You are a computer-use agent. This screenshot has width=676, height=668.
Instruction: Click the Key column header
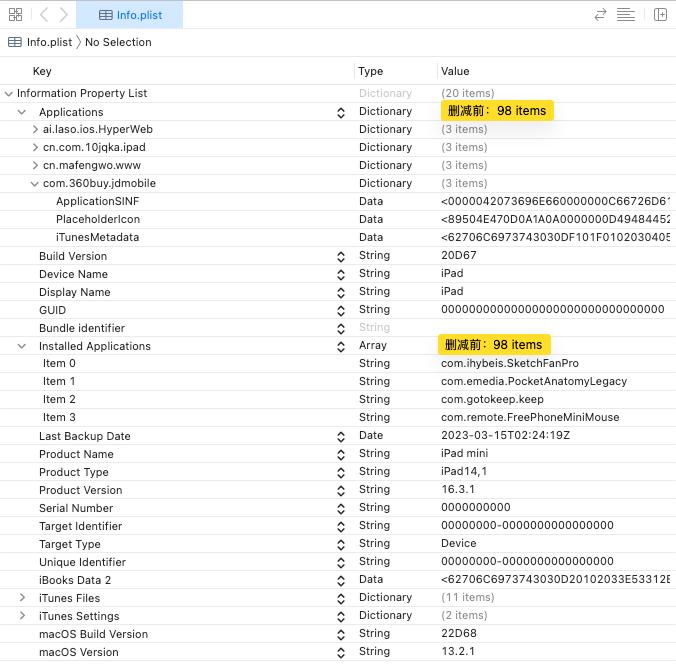point(42,71)
